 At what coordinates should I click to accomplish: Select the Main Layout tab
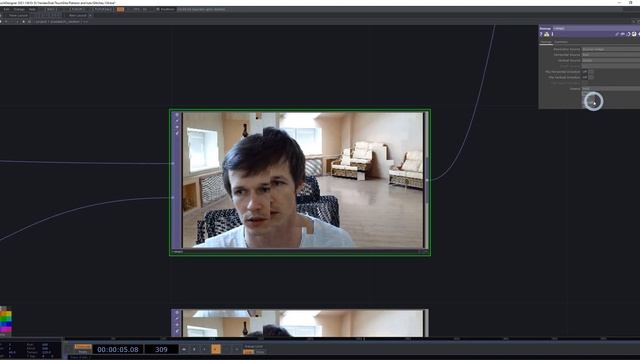(78, 16)
